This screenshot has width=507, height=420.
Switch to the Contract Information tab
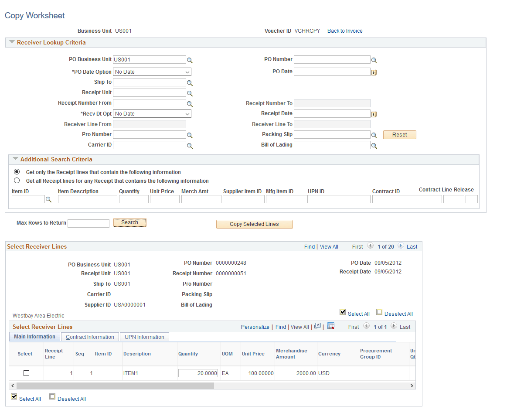(90, 337)
